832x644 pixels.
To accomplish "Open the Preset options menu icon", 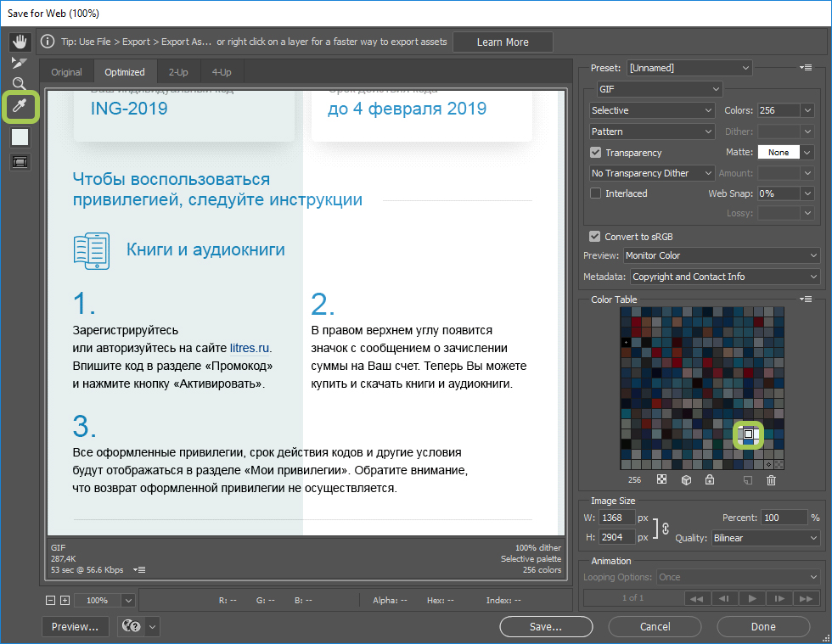I will (x=806, y=68).
